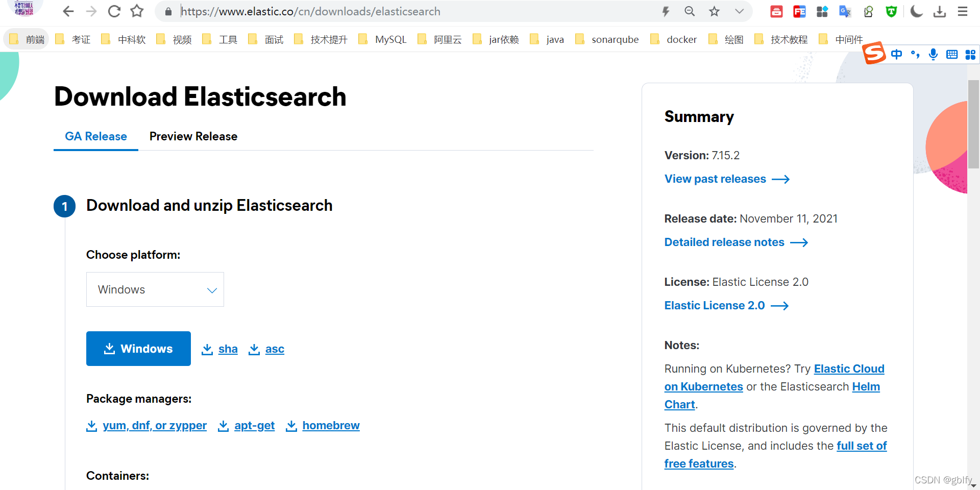
Task: Open Detailed release notes link
Action: pos(736,242)
